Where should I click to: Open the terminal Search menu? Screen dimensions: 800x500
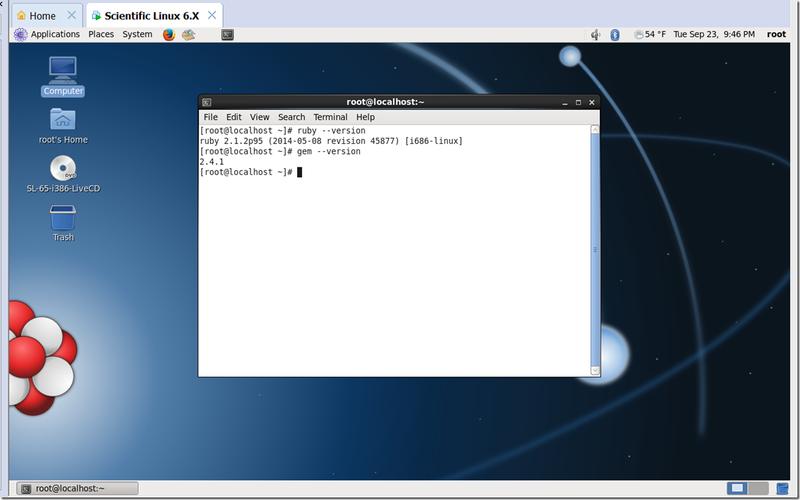(x=291, y=117)
